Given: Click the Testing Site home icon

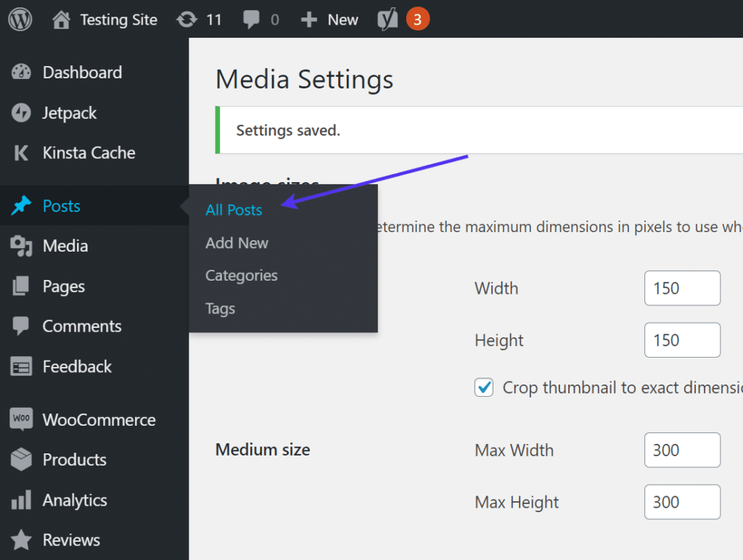Looking at the screenshot, I should click(x=62, y=20).
